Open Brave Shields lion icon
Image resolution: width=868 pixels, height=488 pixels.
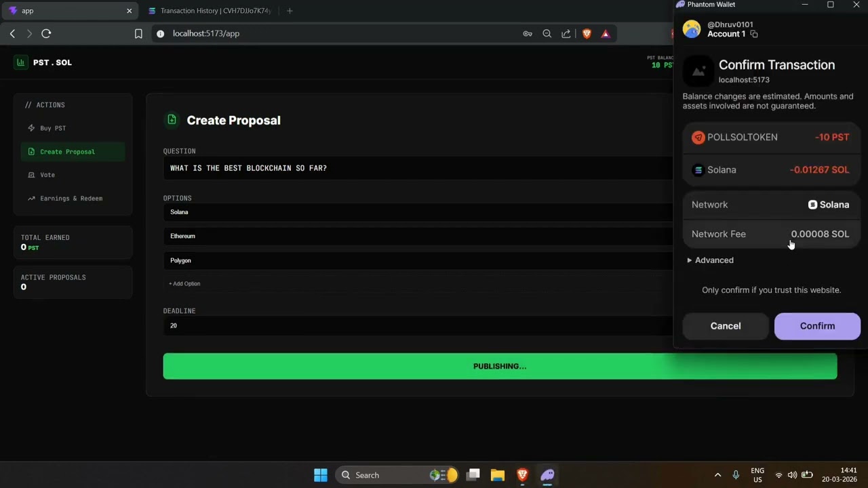click(x=587, y=33)
